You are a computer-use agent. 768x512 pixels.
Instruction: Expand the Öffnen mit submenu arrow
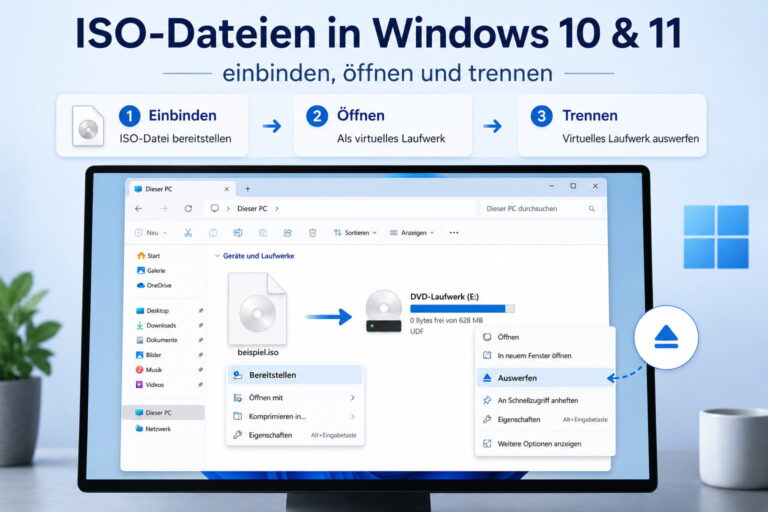click(353, 398)
